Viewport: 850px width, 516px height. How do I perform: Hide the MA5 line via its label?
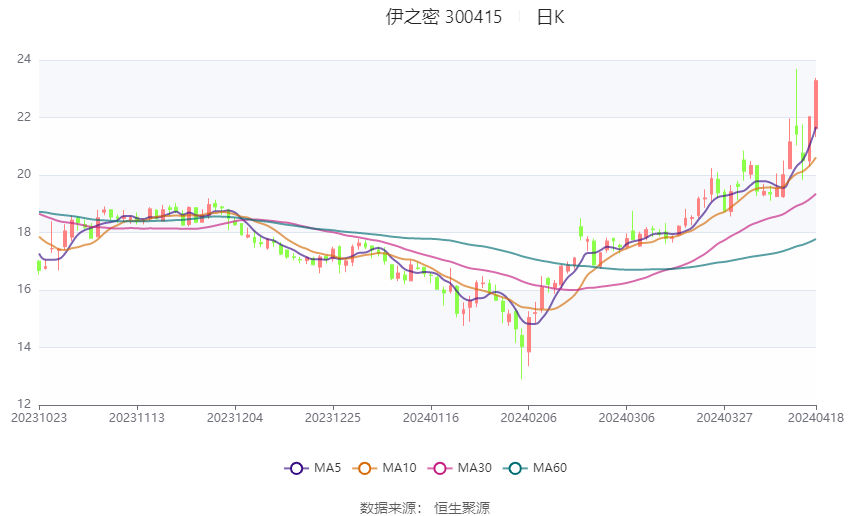[327, 468]
